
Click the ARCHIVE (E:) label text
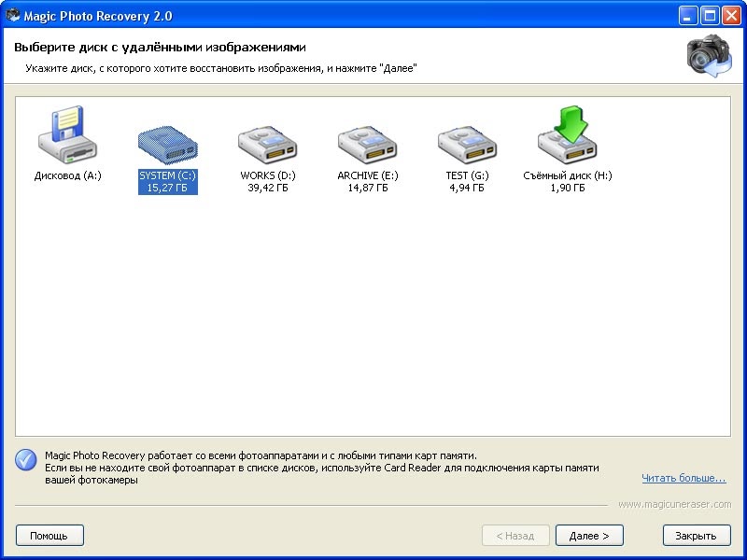click(x=368, y=175)
